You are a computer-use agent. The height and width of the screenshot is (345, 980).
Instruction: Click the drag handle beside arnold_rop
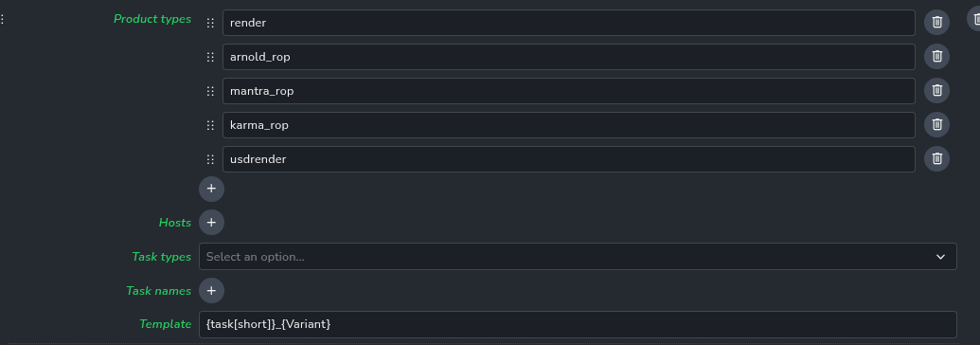click(210, 57)
